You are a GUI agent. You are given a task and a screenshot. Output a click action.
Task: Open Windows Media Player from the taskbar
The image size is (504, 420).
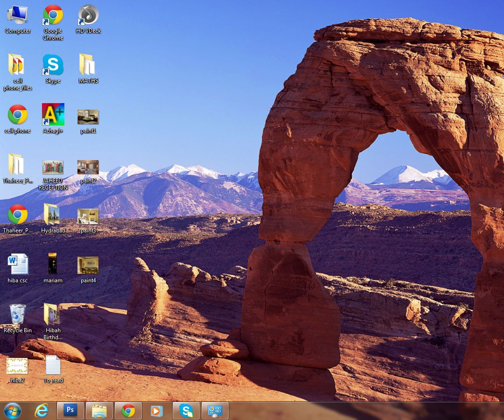157,410
